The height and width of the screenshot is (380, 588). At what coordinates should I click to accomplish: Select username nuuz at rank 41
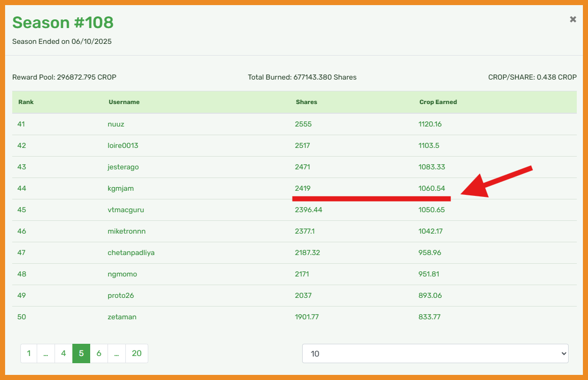tap(116, 124)
